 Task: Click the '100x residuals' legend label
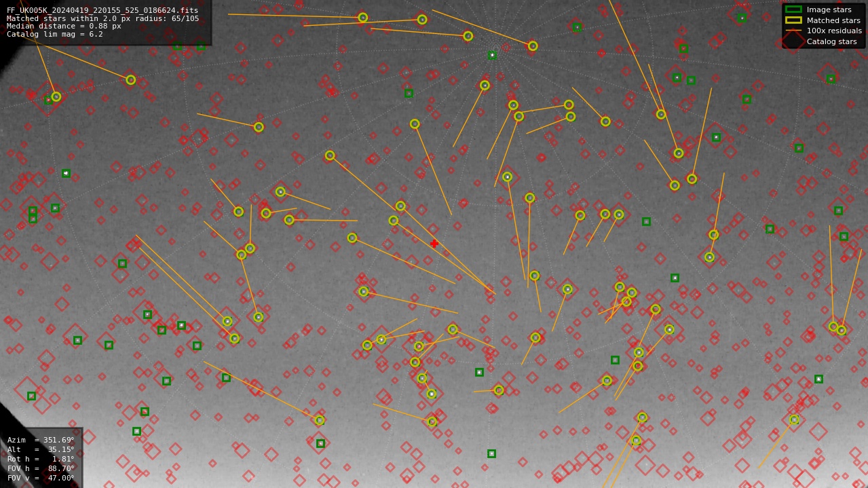click(x=834, y=31)
